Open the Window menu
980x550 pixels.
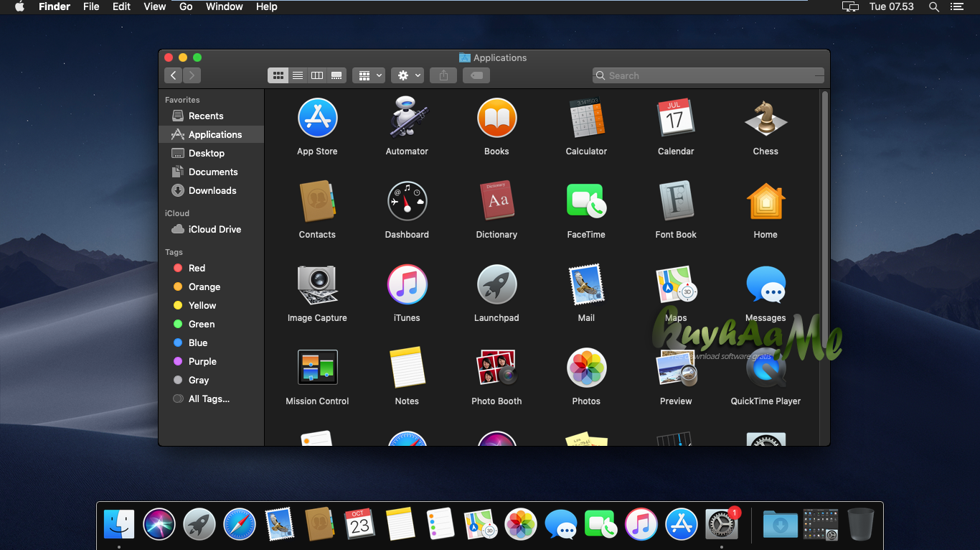[225, 6]
